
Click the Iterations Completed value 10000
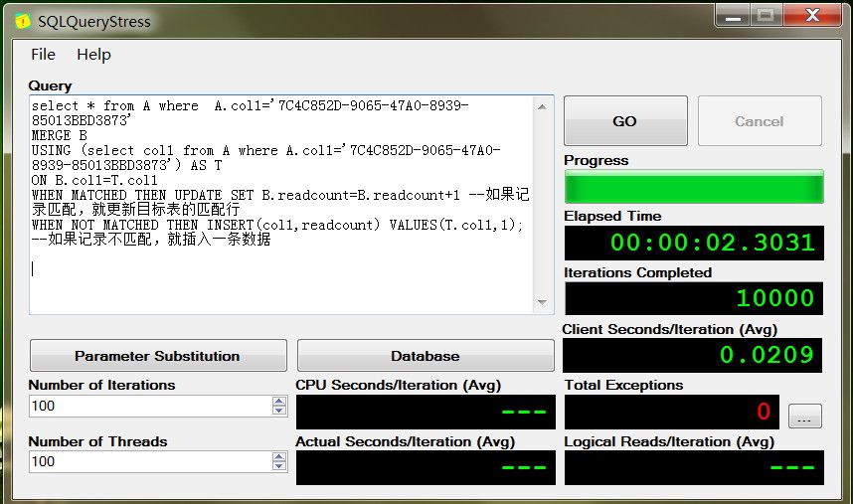[x=774, y=298]
